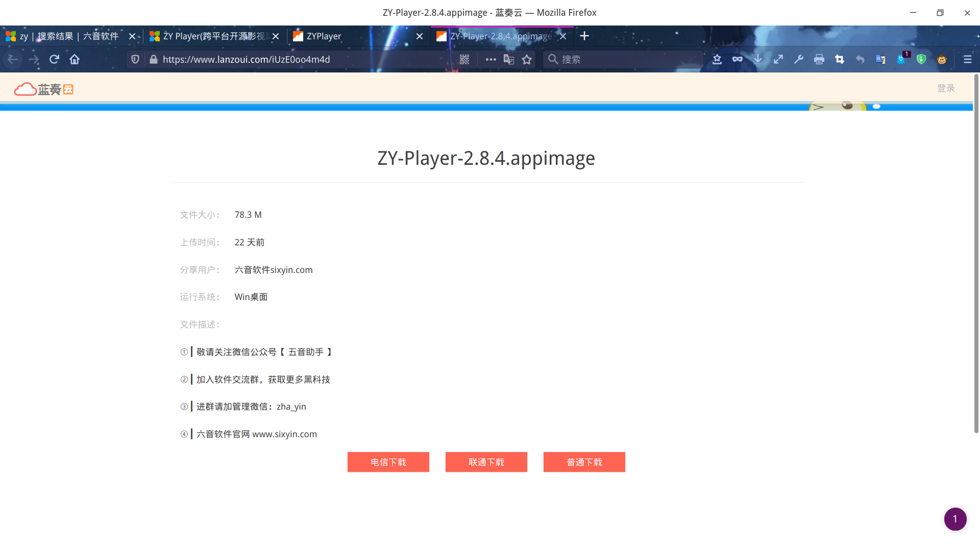Click the 电信下载 button
Screen dimensions: 980x551
[x=388, y=462]
